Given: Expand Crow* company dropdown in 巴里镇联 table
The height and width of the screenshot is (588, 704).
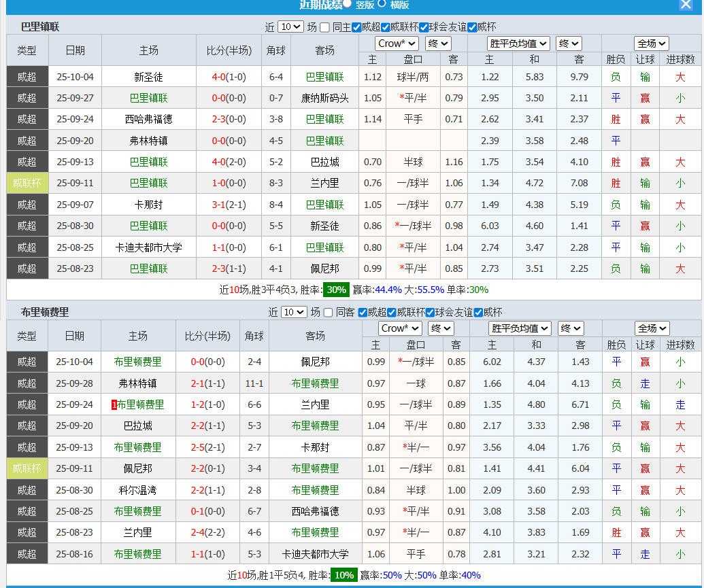Looking at the screenshot, I should point(398,44).
